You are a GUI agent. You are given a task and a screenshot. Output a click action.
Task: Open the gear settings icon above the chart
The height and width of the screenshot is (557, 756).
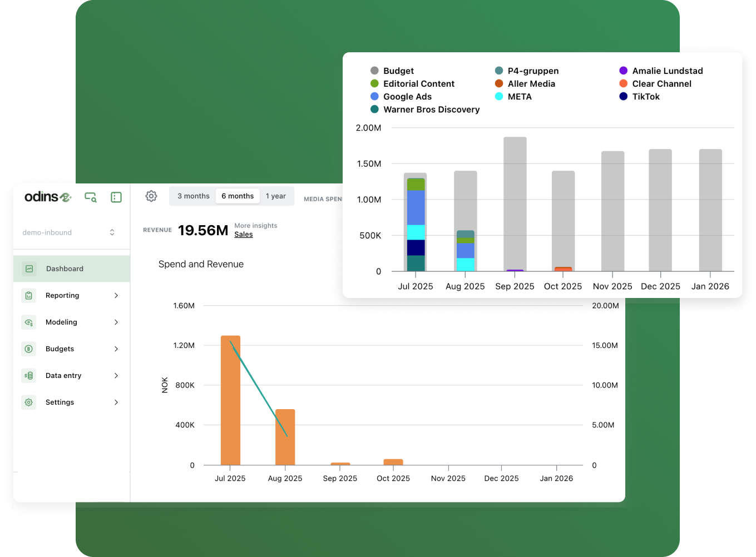click(151, 196)
